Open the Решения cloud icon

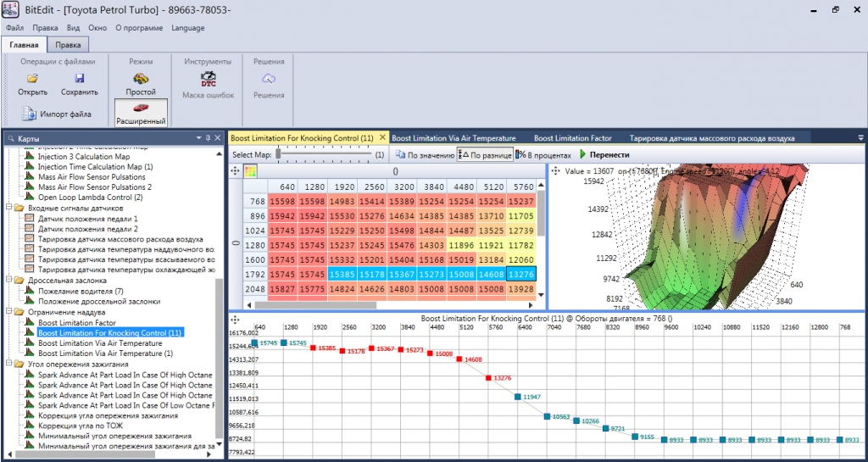tap(269, 79)
